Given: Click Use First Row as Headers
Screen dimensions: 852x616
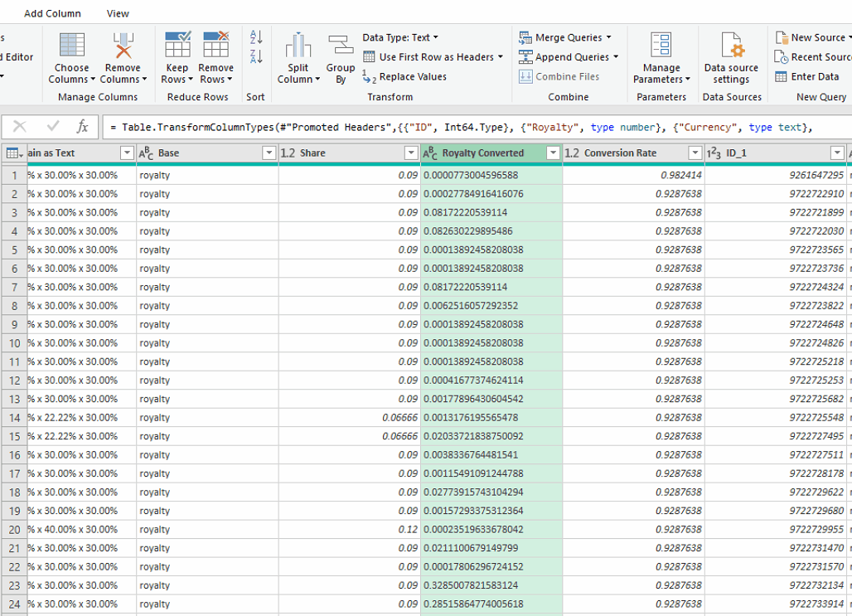Looking at the screenshot, I should (x=436, y=57).
